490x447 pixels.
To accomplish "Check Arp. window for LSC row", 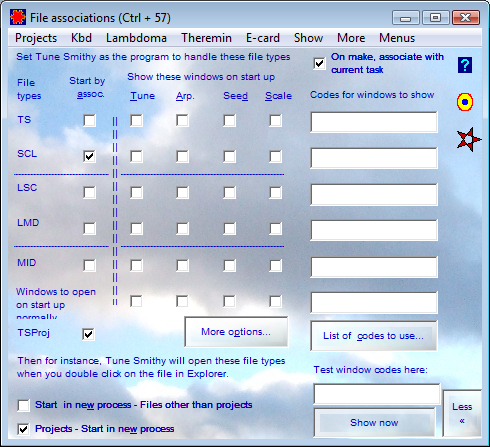I will click(x=182, y=192).
